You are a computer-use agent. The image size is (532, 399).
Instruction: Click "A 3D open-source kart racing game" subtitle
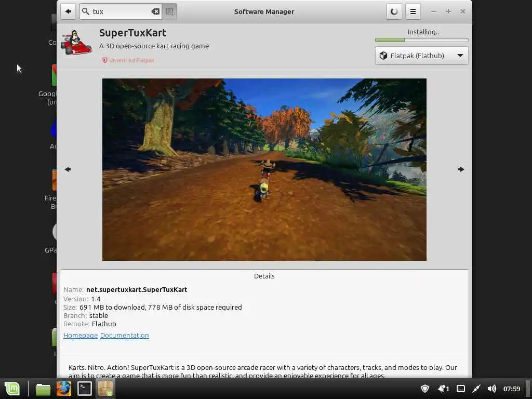154,46
